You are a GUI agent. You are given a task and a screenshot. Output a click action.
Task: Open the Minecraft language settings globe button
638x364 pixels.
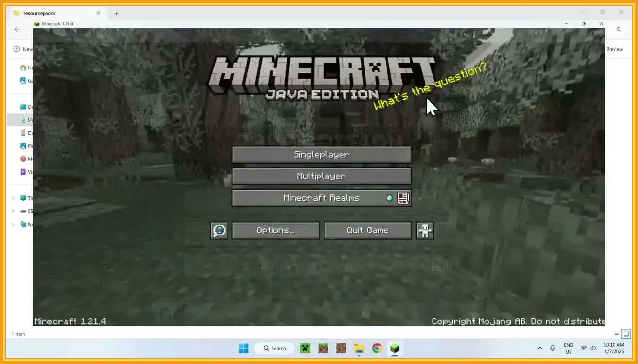click(219, 230)
